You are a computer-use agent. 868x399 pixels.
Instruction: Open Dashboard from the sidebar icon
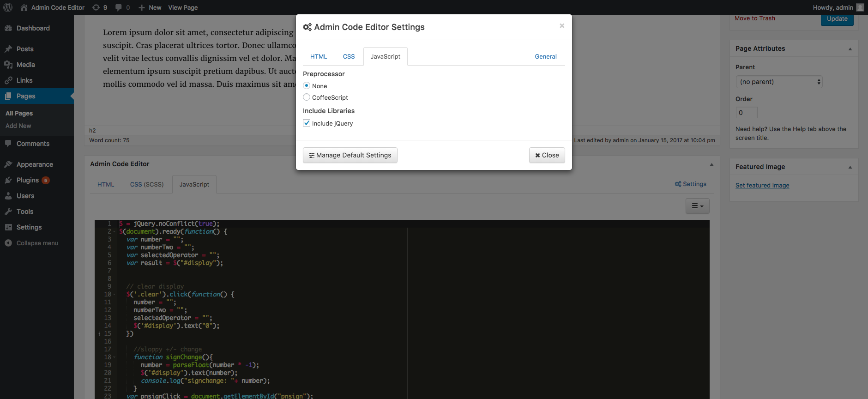pos(8,28)
